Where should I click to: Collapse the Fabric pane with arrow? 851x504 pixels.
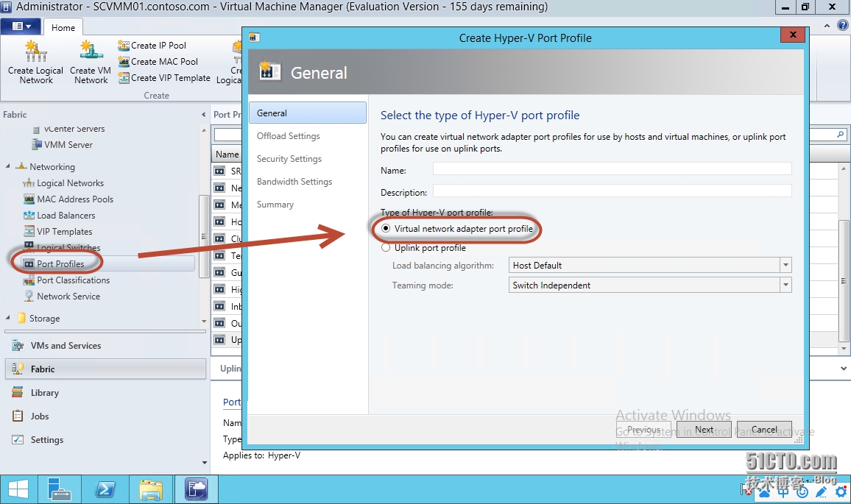tap(203, 115)
